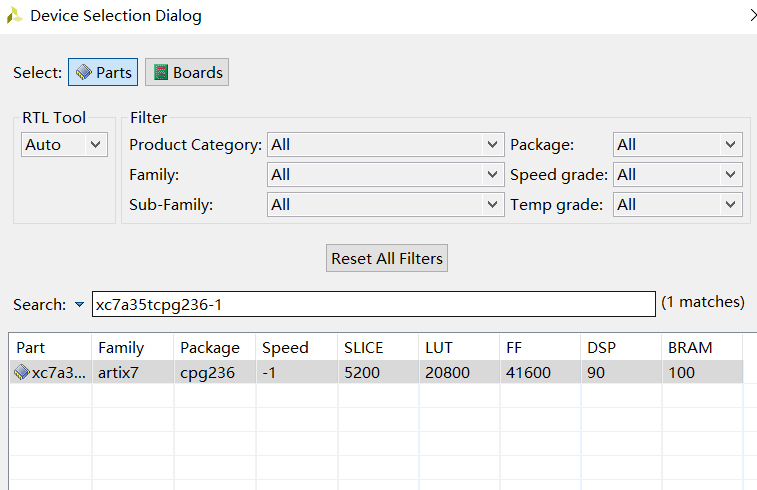Image resolution: width=757 pixels, height=490 pixels.
Task: Open the Family filter dropdown
Action: [385, 175]
